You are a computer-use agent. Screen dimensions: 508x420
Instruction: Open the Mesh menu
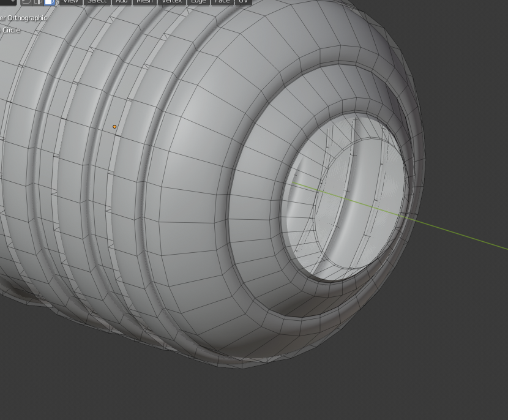tap(144, 2)
